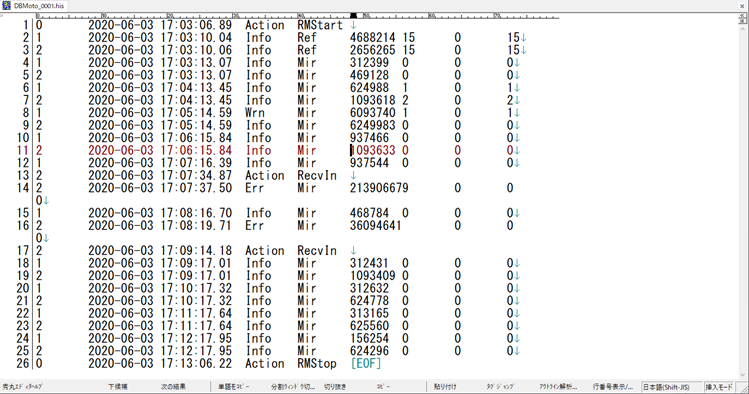This screenshot has height=394, width=749.
Task: Click the value 312632 on line 20
Action: click(x=369, y=288)
